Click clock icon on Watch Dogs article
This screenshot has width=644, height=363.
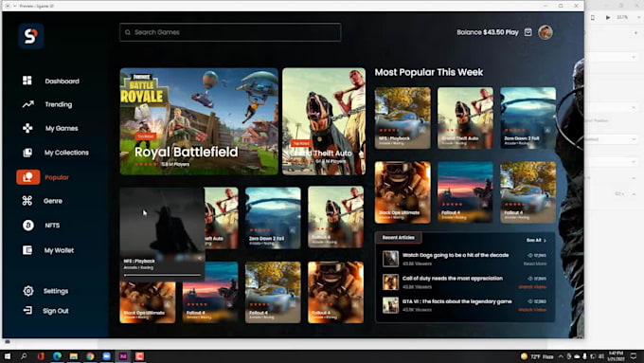529,255
